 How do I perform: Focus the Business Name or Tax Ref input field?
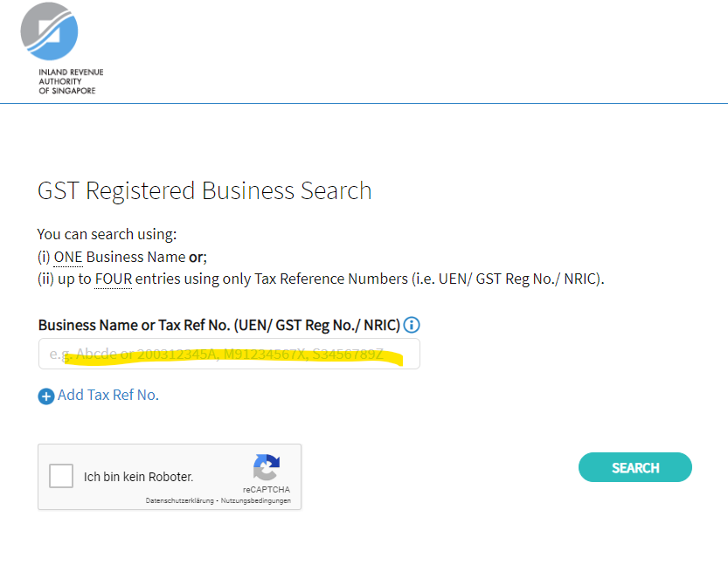point(229,355)
